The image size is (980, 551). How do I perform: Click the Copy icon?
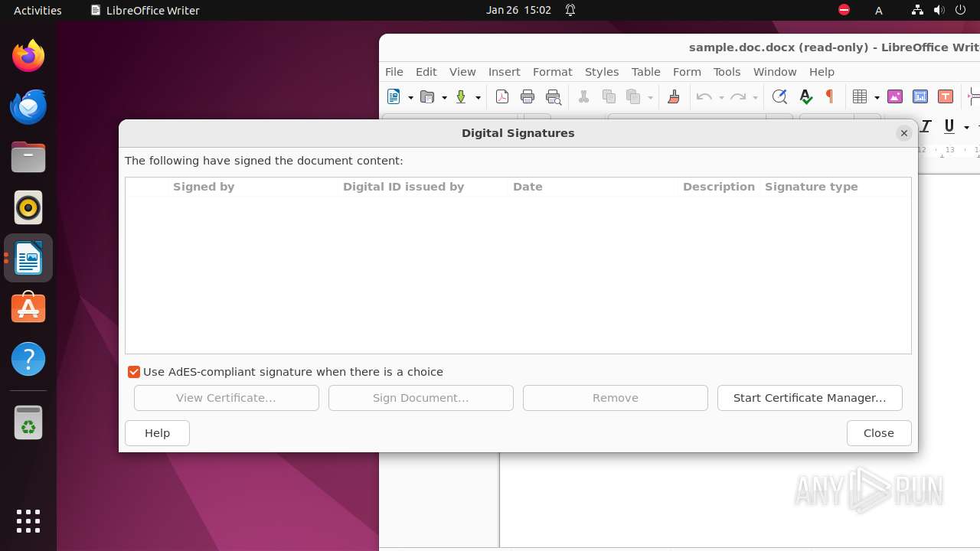[609, 96]
